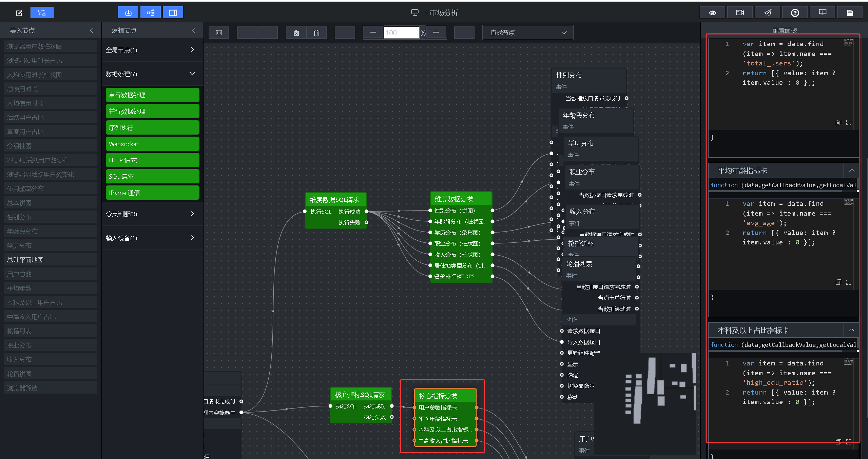This screenshot has height=459, width=868.
Task: Click the config panel vertical scrollbar
Action: [866, 288]
